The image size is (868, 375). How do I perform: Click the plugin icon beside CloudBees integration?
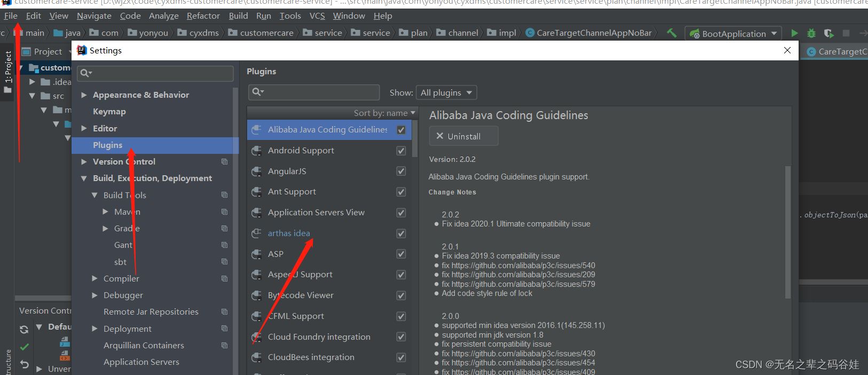tap(257, 357)
